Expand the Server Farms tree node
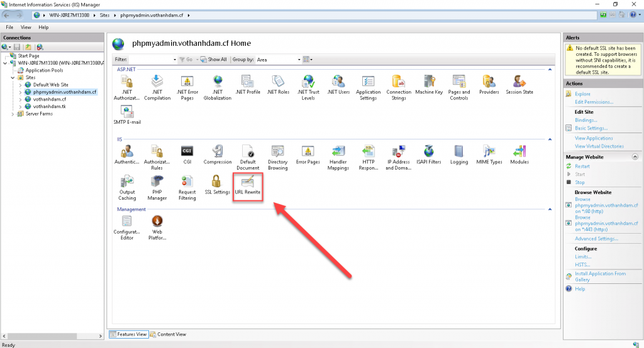 click(x=14, y=114)
